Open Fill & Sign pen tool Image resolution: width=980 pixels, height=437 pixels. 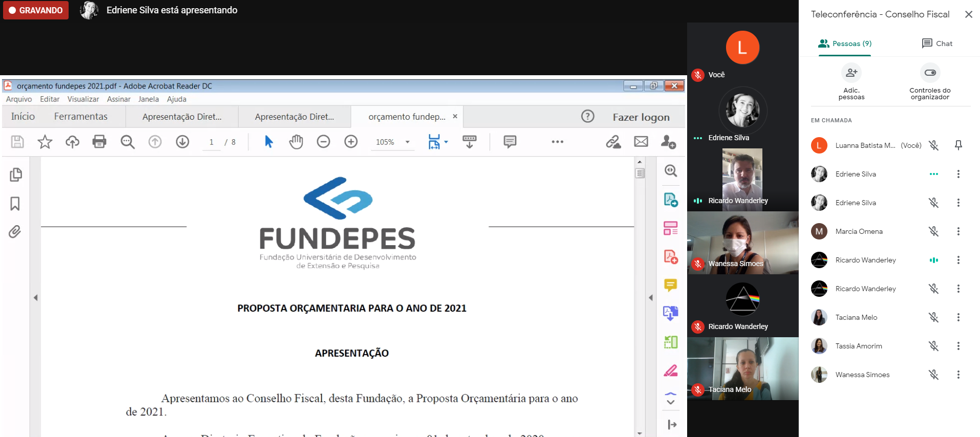[x=671, y=370]
